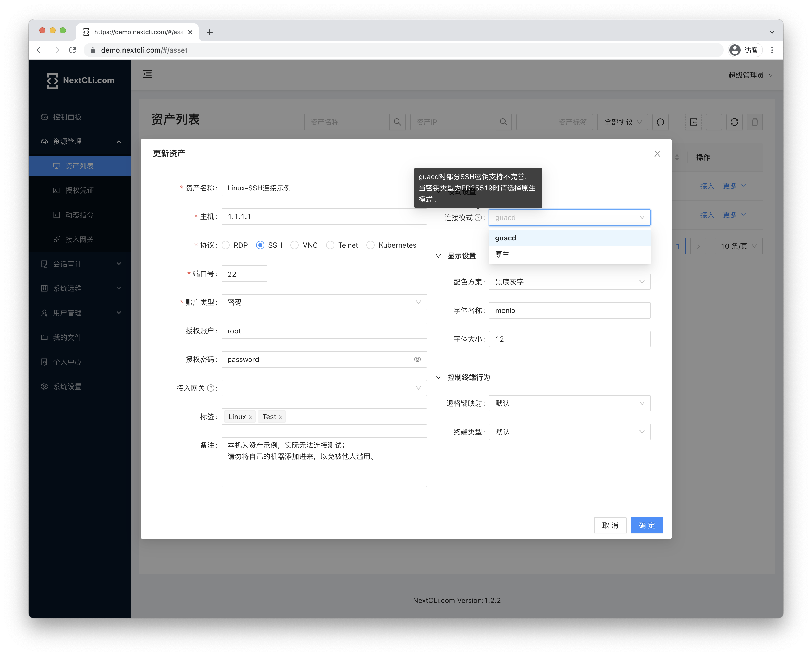The width and height of the screenshot is (812, 656).
Task: Click next page arrow in pagination
Action: tap(698, 246)
